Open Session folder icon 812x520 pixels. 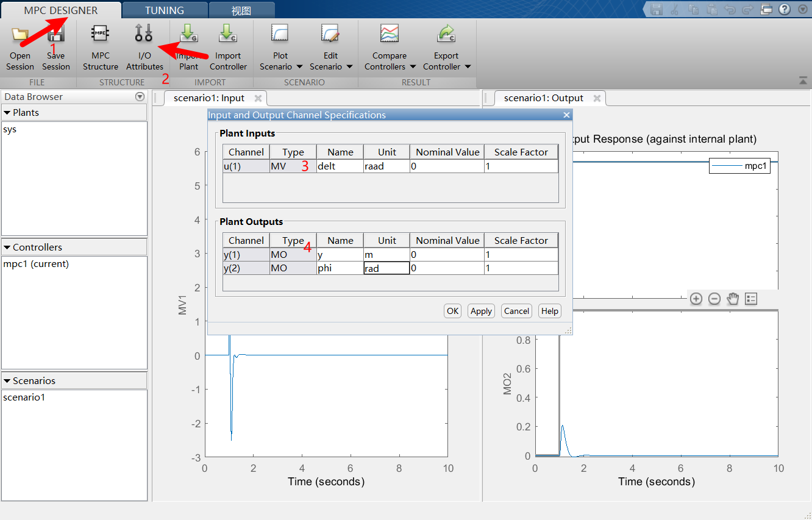pos(20,34)
